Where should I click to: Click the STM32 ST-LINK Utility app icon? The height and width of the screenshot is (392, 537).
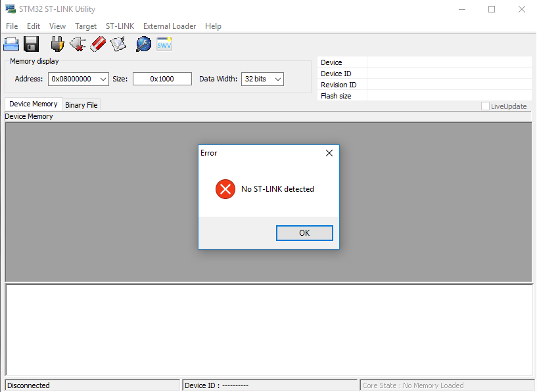click(11, 9)
